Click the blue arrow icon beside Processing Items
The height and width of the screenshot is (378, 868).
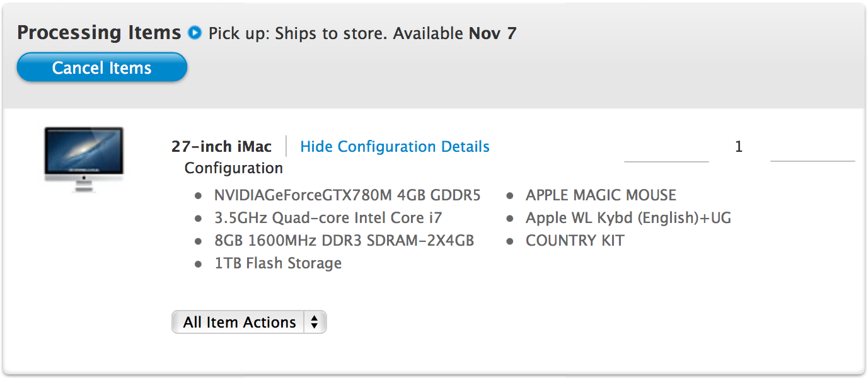point(195,33)
